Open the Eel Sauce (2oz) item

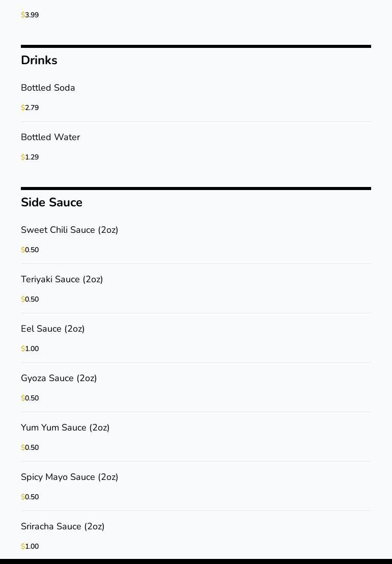pos(52,329)
